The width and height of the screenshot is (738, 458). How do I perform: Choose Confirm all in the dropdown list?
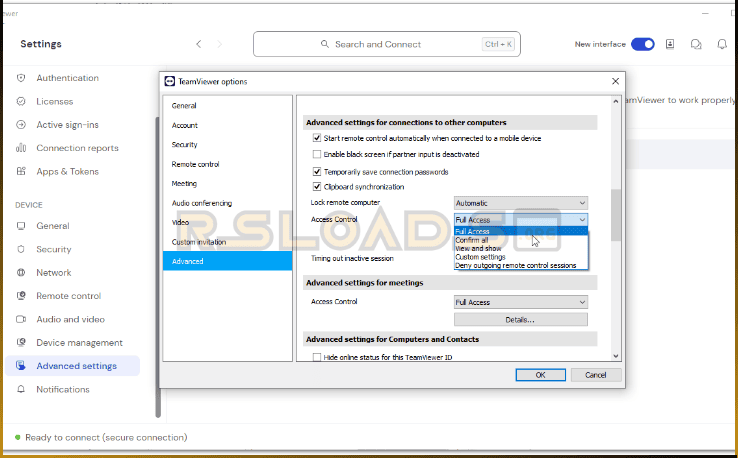click(521, 240)
